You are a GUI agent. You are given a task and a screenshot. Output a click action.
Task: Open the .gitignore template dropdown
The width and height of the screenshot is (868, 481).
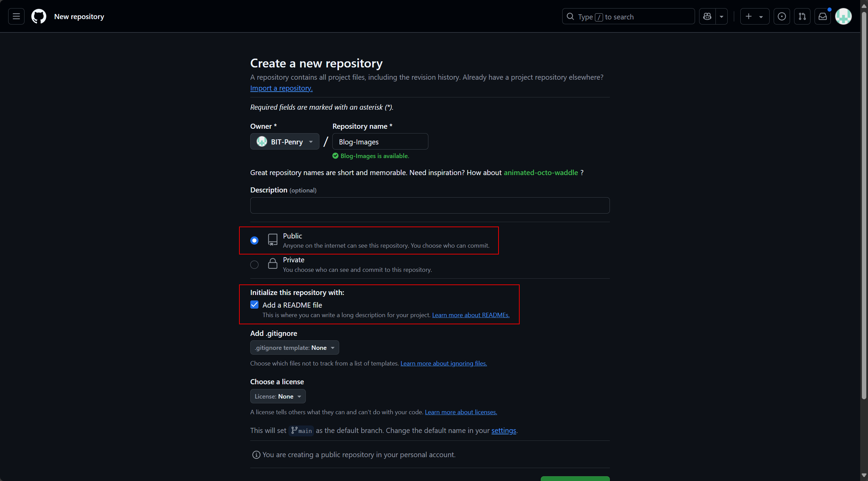click(295, 347)
